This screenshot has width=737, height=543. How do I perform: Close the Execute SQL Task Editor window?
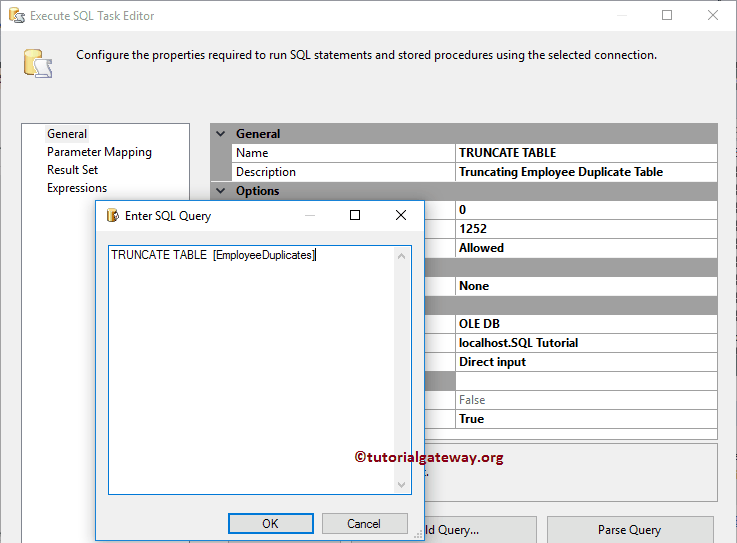coord(713,15)
